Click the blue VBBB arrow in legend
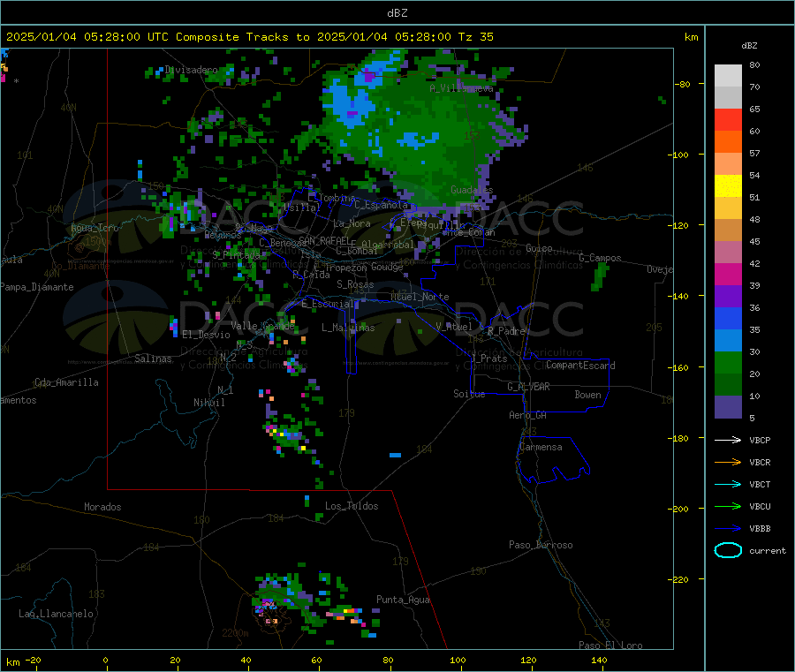 728,529
